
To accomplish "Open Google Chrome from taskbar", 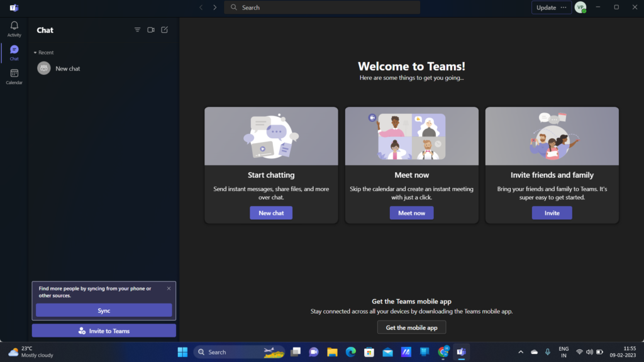I will point(443,352).
